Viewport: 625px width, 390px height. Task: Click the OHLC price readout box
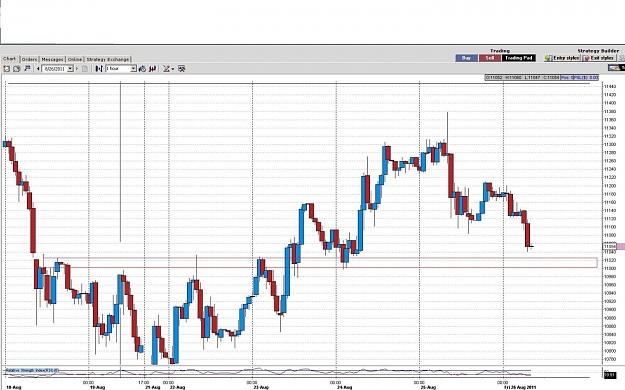[523, 77]
